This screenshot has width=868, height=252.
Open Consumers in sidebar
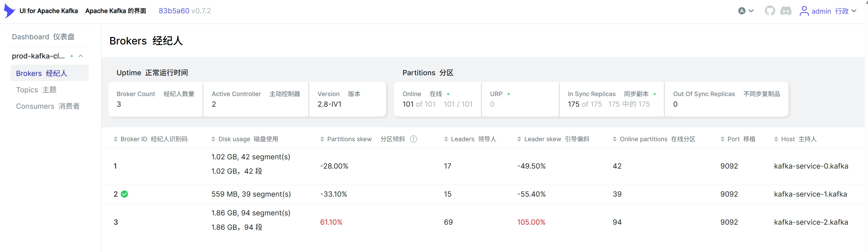(48, 106)
